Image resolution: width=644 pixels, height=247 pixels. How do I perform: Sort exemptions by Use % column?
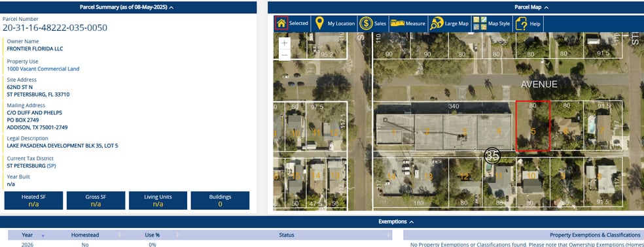pyautogui.click(x=152, y=235)
